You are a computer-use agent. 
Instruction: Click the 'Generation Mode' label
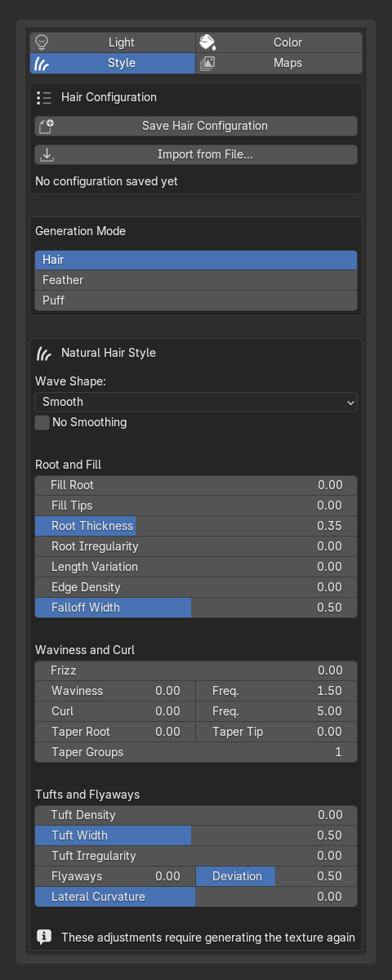point(80,231)
